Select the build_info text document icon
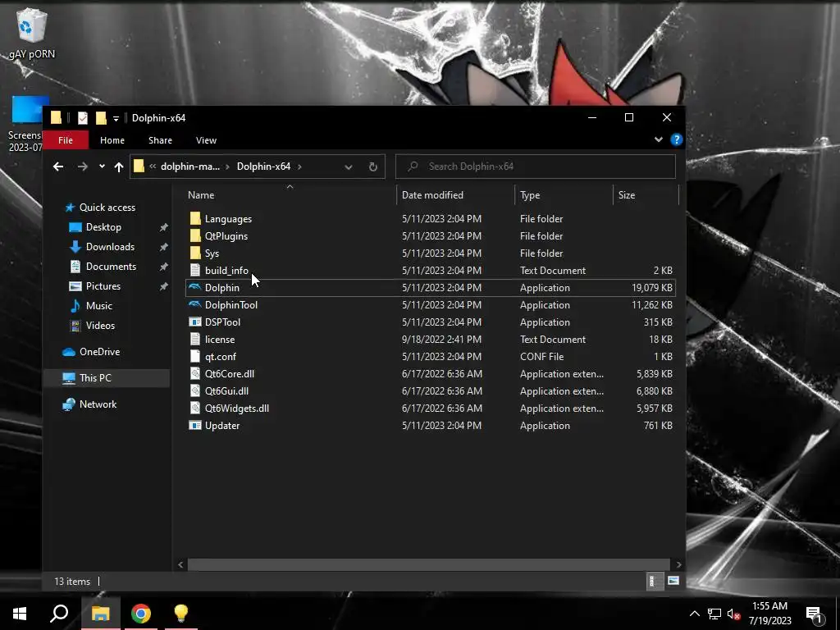Image resolution: width=840 pixels, height=630 pixels. (x=195, y=271)
